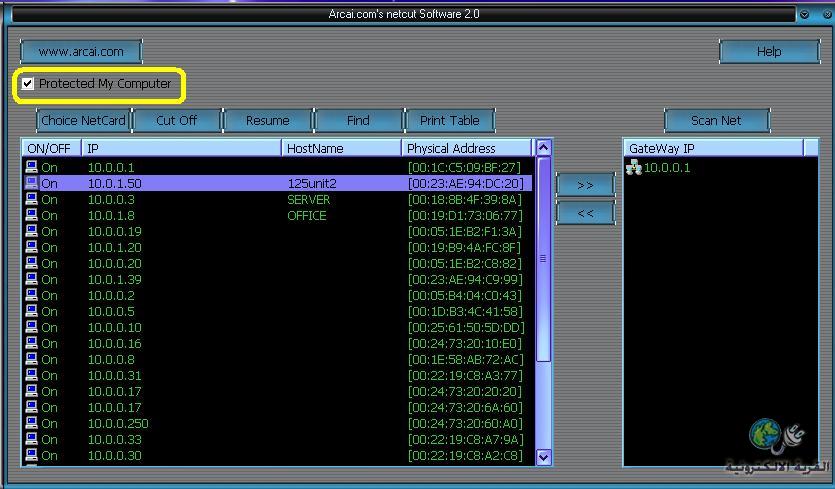The width and height of the screenshot is (835, 489).
Task: Click the computer icon beside 10.0.0.2
Action: point(32,295)
